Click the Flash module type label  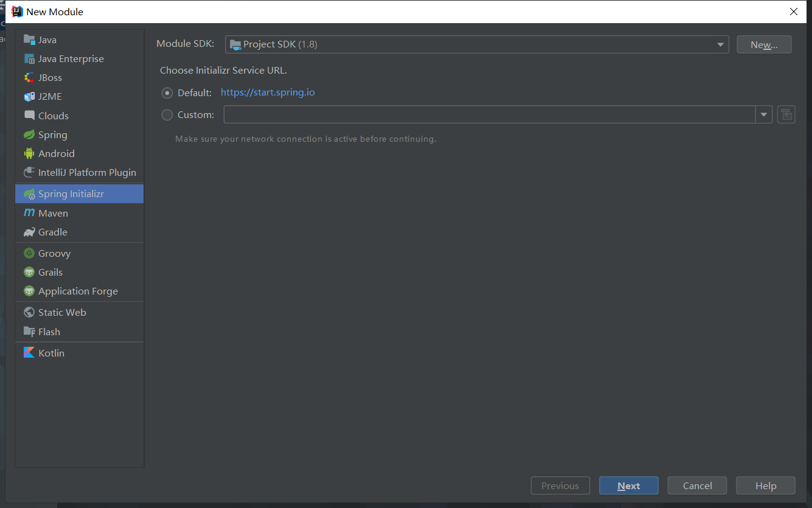49,332
